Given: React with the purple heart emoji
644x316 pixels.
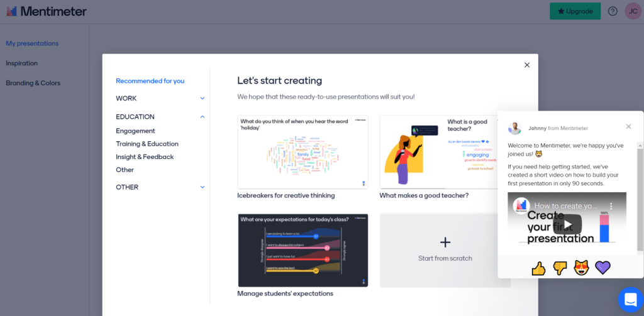Looking at the screenshot, I should tap(603, 268).
